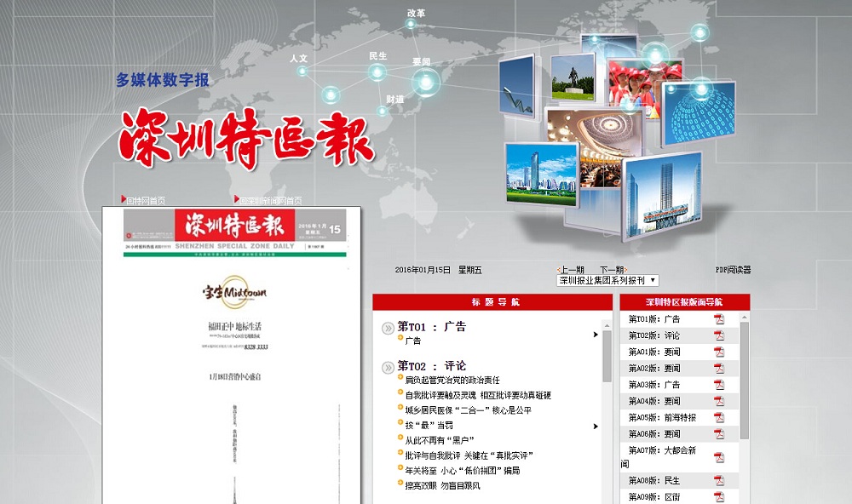The height and width of the screenshot is (504, 852).
Task: Select page 第A02版:要闻 in page navigation
Action: (654, 369)
